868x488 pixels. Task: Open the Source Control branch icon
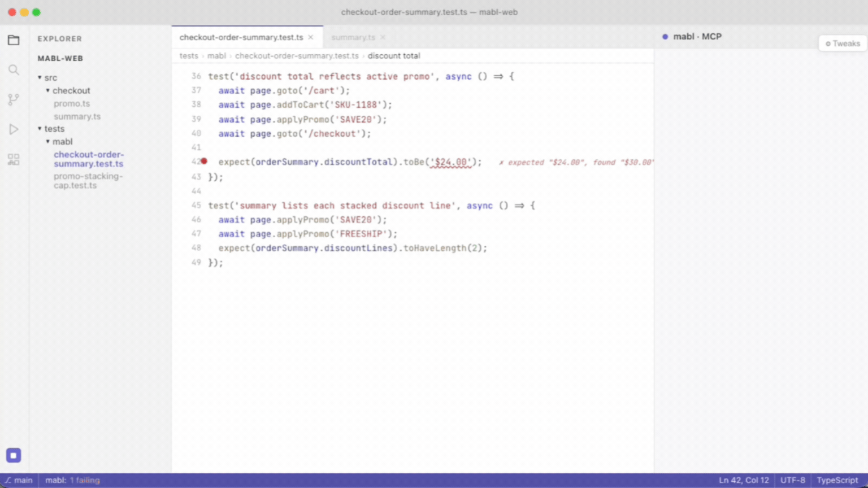pyautogui.click(x=14, y=100)
